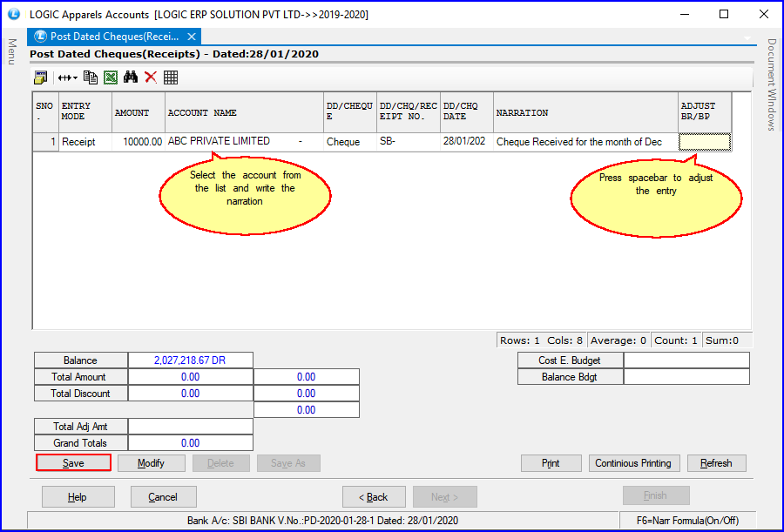Switch to Post Dated Cheques(Recei... tab
The height and width of the screenshot is (532, 784).
coord(114,37)
